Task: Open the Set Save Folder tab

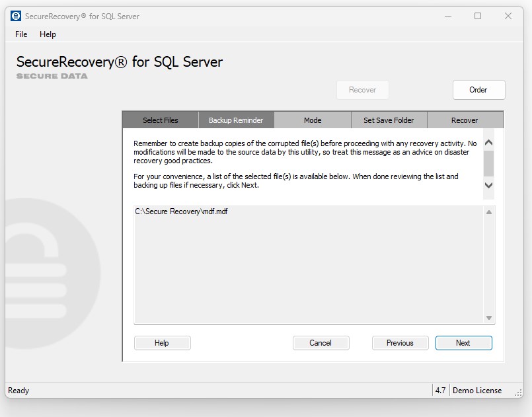Action: click(389, 120)
